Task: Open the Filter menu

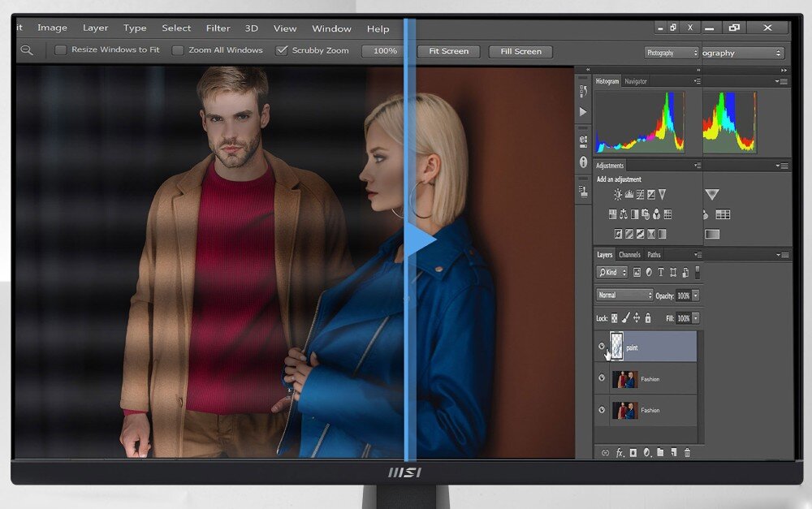Action: (x=218, y=28)
